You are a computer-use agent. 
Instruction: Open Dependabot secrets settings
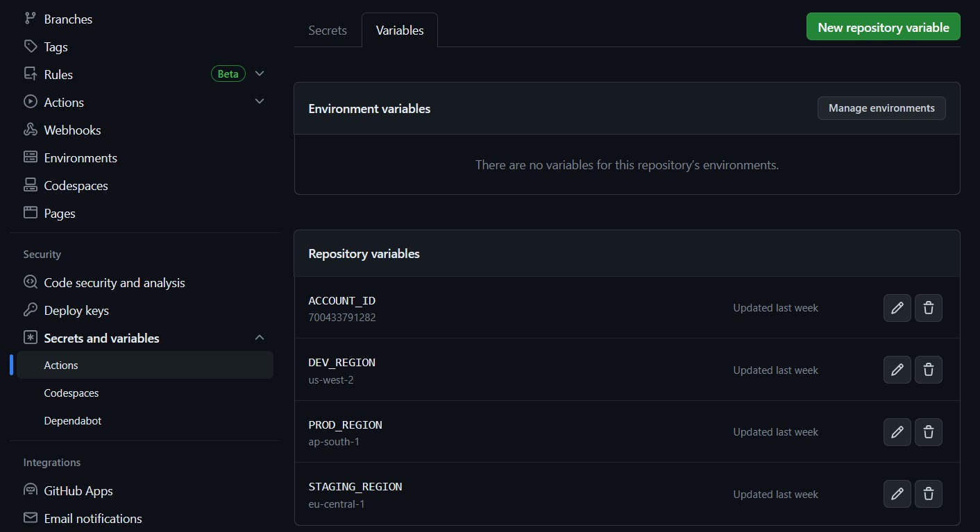(x=73, y=420)
